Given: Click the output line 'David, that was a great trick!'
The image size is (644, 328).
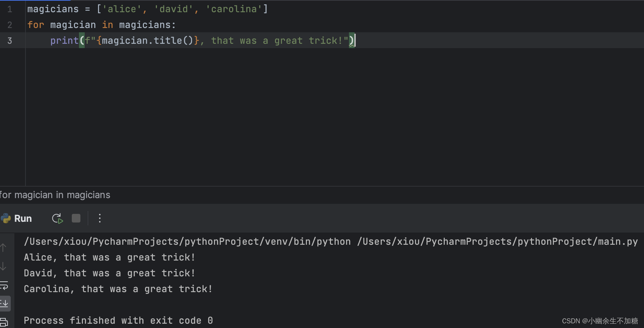Looking at the screenshot, I should pos(109,273).
